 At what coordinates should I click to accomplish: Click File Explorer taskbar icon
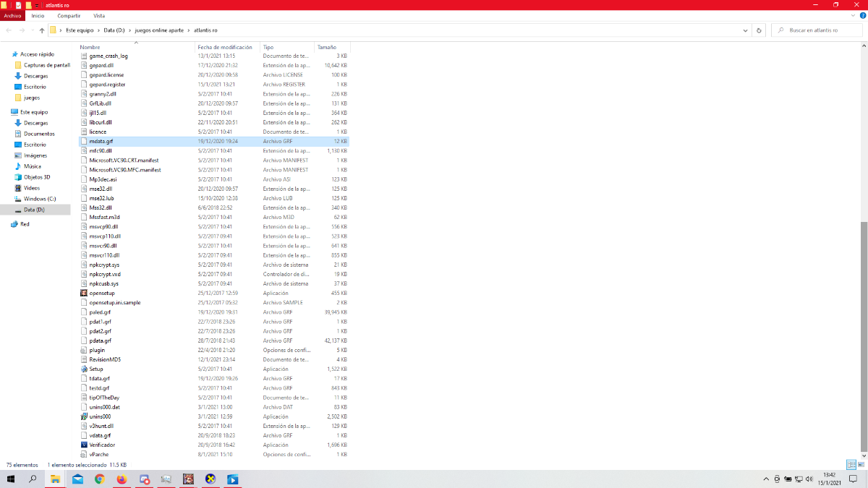55,479
